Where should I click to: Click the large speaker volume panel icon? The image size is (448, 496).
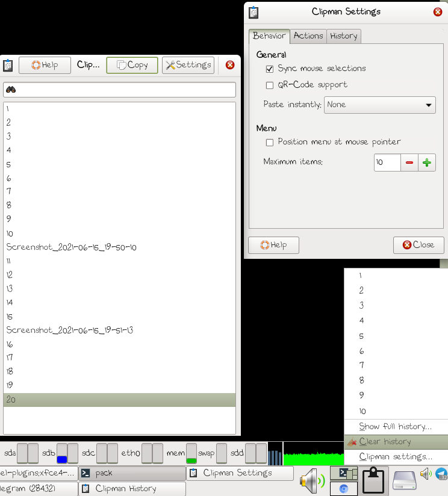[312, 481]
